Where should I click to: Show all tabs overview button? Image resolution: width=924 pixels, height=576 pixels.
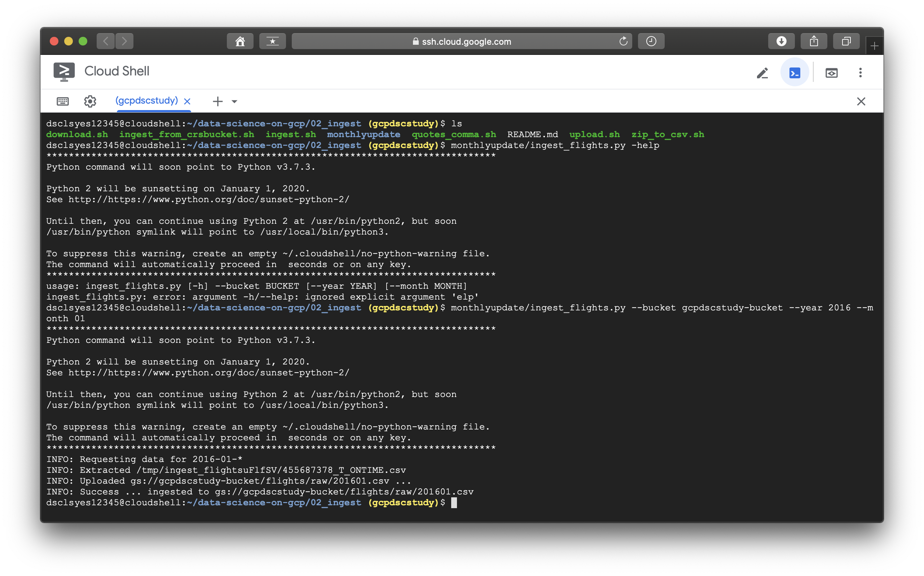[x=846, y=41]
